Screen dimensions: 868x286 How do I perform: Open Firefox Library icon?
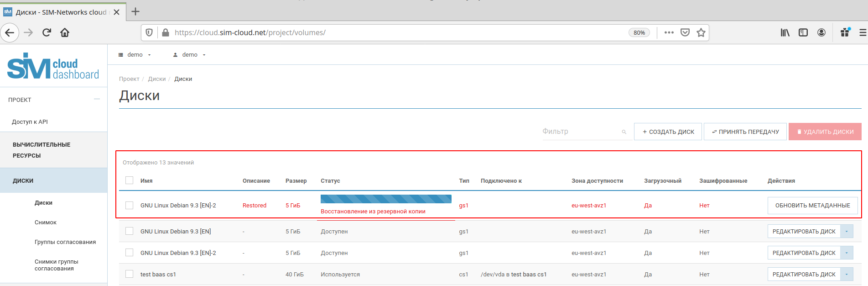[x=785, y=32]
